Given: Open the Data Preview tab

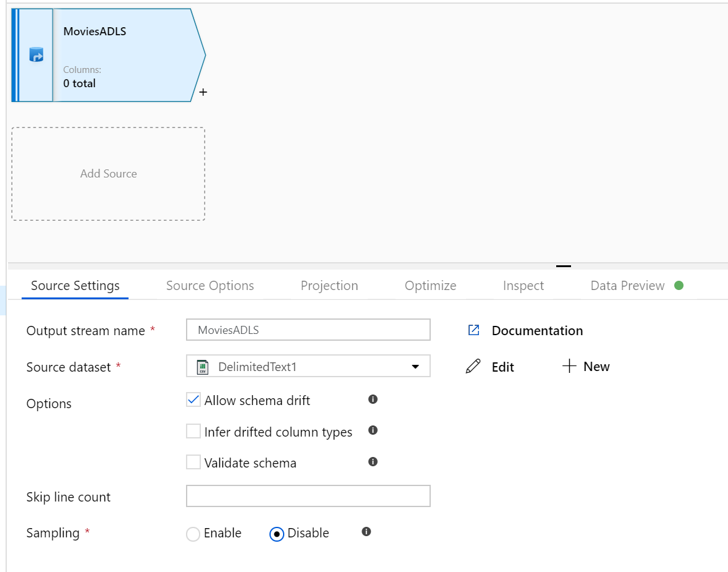Looking at the screenshot, I should tap(627, 285).
